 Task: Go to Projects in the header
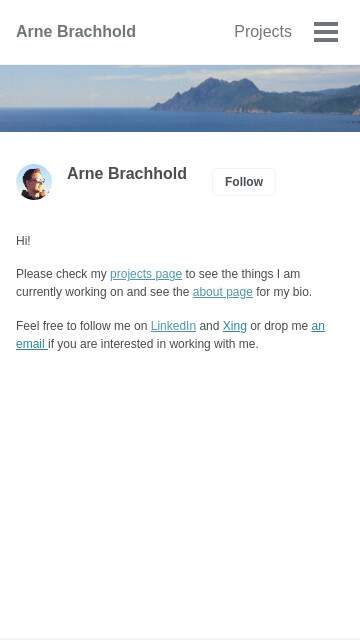[x=263, y=32]
